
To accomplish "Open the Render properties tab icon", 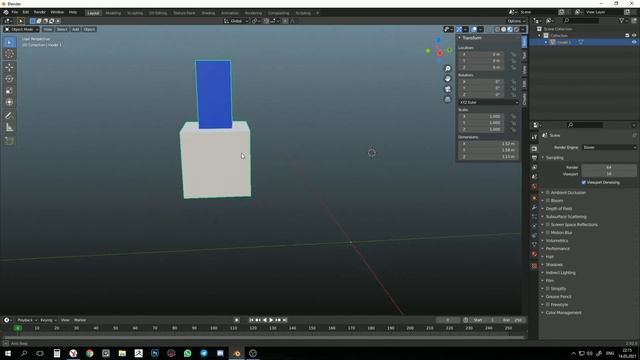I will click(x=534, y=149).
